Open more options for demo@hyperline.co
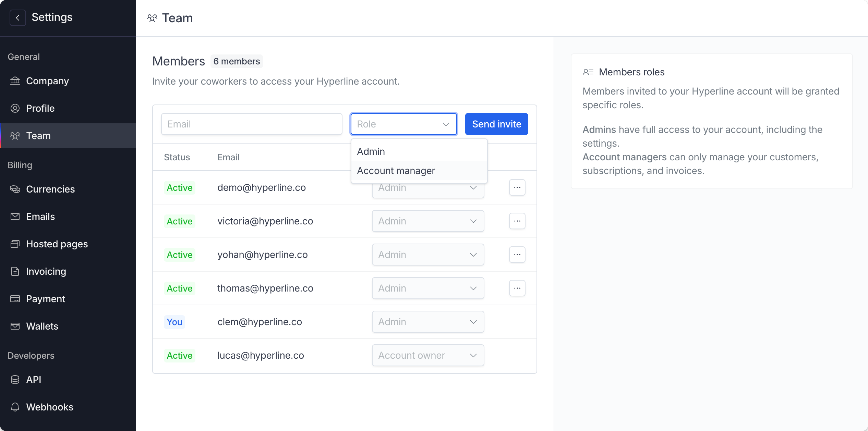Screen dimensions: 868x431 click(x=517, y=187)
